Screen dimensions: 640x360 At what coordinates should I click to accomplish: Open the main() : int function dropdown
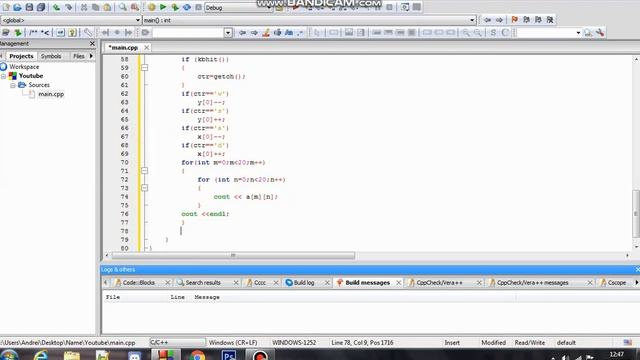point(309,20)
